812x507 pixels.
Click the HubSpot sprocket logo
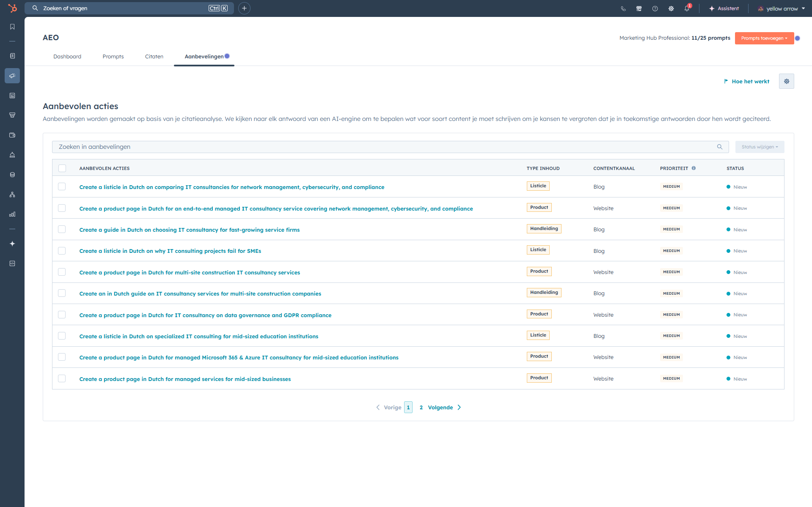coord(12,8)
